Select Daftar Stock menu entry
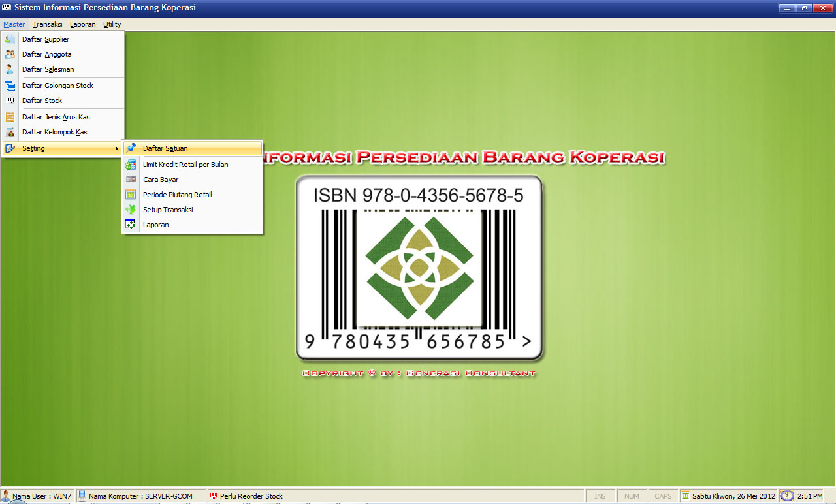This screenshot has width=836, height=504. [42, 101]
